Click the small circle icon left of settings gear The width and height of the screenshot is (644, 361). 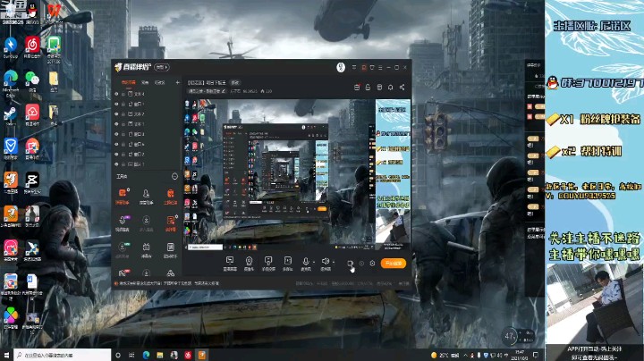pyautogui.click(x=361, y=264)
